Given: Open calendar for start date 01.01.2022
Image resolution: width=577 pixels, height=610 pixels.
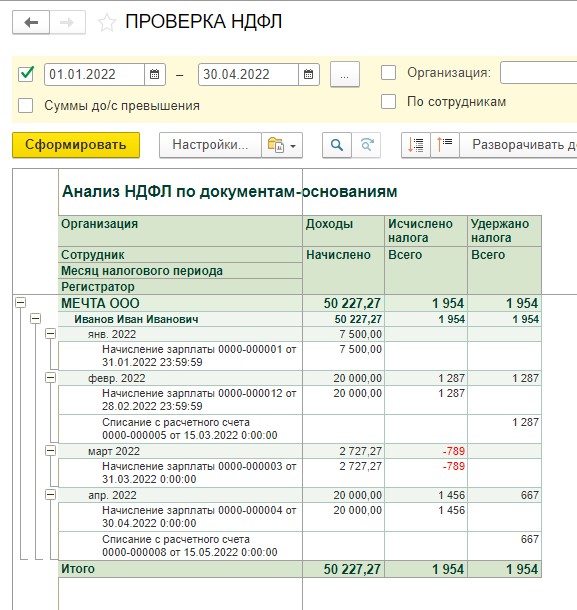Looking at the screenshot, I should pyautogui.click(x=154, y=74).
